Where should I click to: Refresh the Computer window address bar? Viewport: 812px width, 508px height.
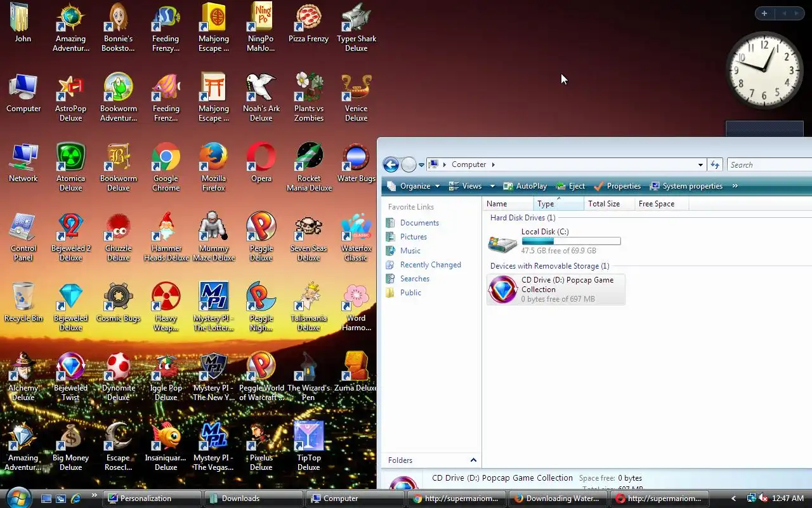point(715,164)
